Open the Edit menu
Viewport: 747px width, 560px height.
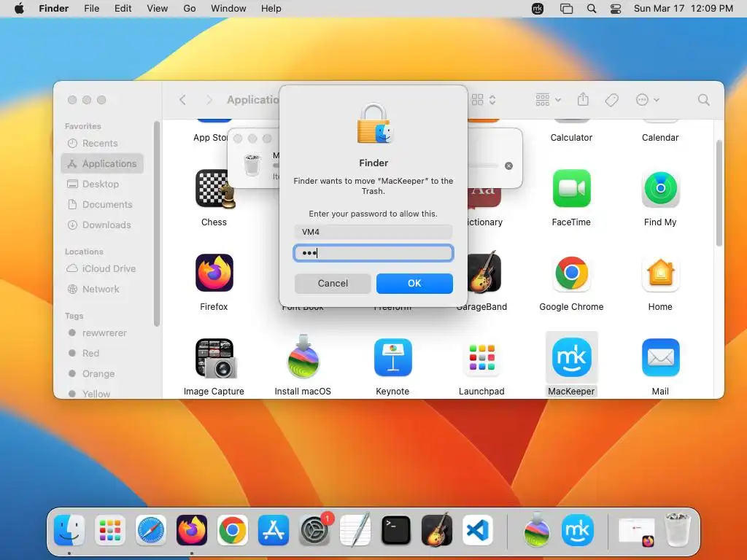point(123,9)
